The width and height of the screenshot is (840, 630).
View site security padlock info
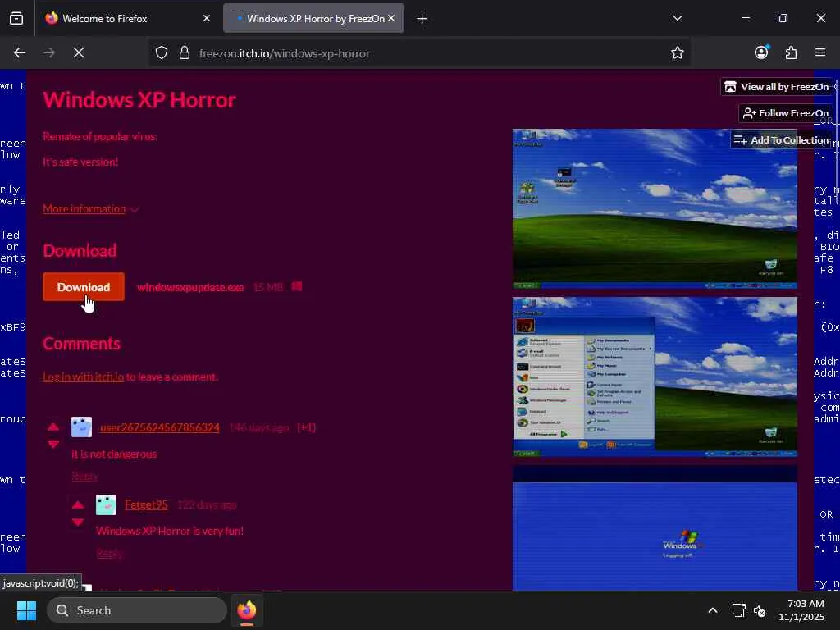[185, 52]
